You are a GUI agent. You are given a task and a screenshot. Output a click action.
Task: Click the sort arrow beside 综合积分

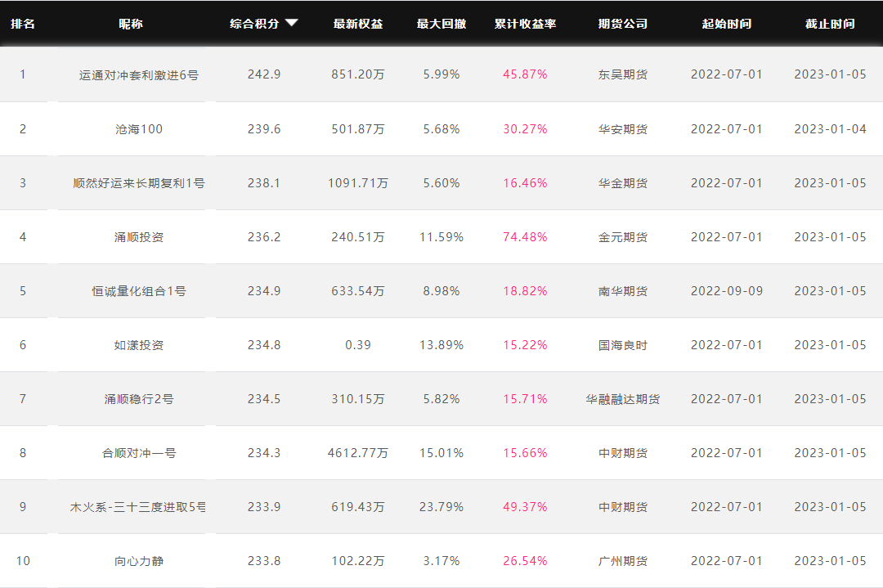[x=291, y=23]
